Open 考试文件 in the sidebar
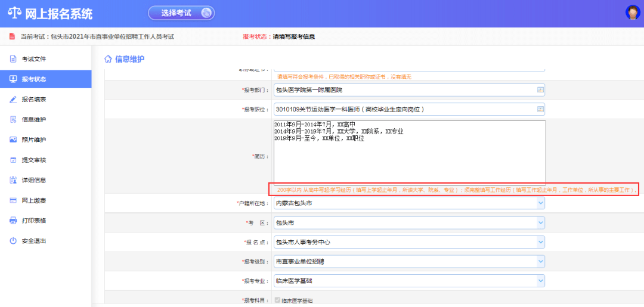644x307 pixels. [45, 58]
